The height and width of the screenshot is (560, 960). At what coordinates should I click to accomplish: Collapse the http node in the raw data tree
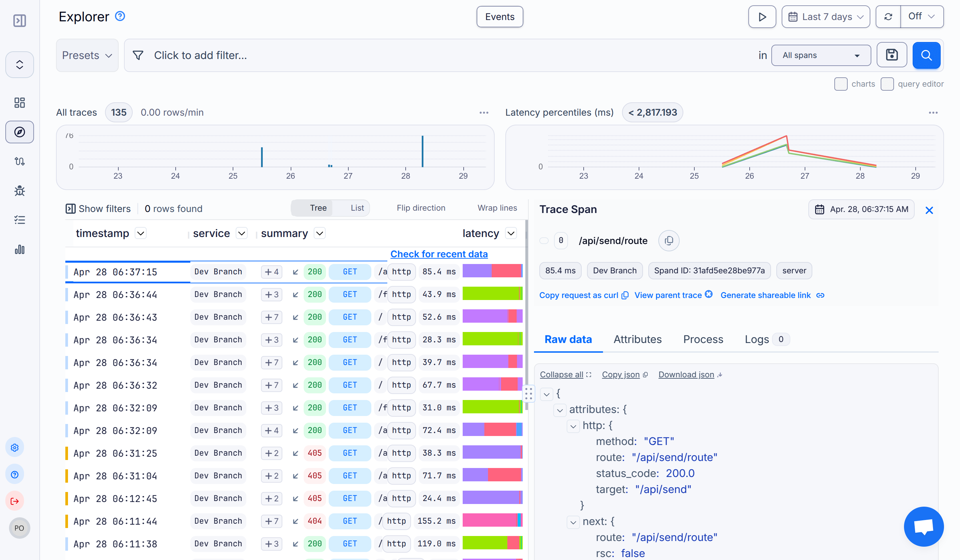[573, 426]
